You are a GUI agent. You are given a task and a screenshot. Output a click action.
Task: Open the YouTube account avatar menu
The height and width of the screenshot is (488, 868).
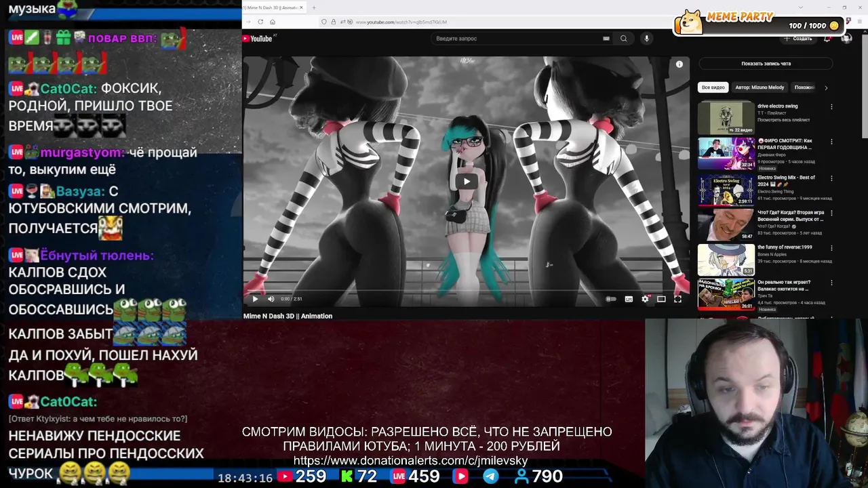[x=846, y=39]
